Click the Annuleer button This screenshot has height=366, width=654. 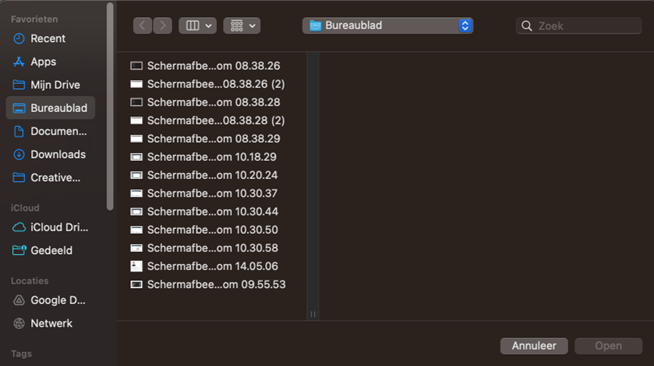534,346
